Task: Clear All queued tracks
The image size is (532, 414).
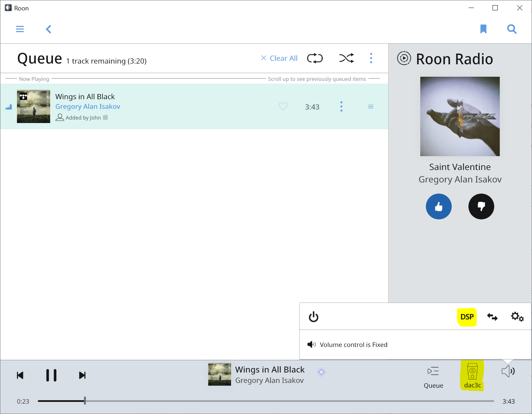Action: [279, 58]
